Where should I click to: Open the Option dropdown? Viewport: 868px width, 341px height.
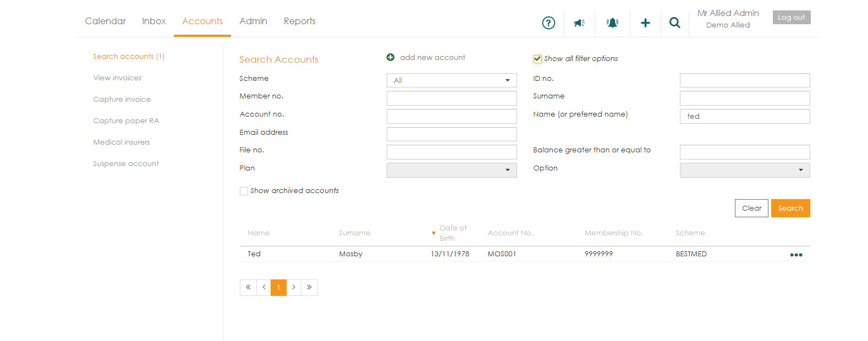click(745, 170)
